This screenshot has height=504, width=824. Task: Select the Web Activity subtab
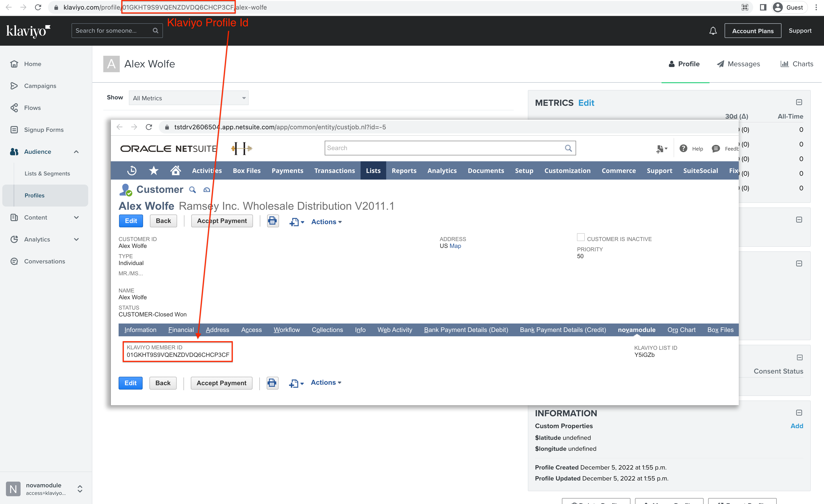395,330
